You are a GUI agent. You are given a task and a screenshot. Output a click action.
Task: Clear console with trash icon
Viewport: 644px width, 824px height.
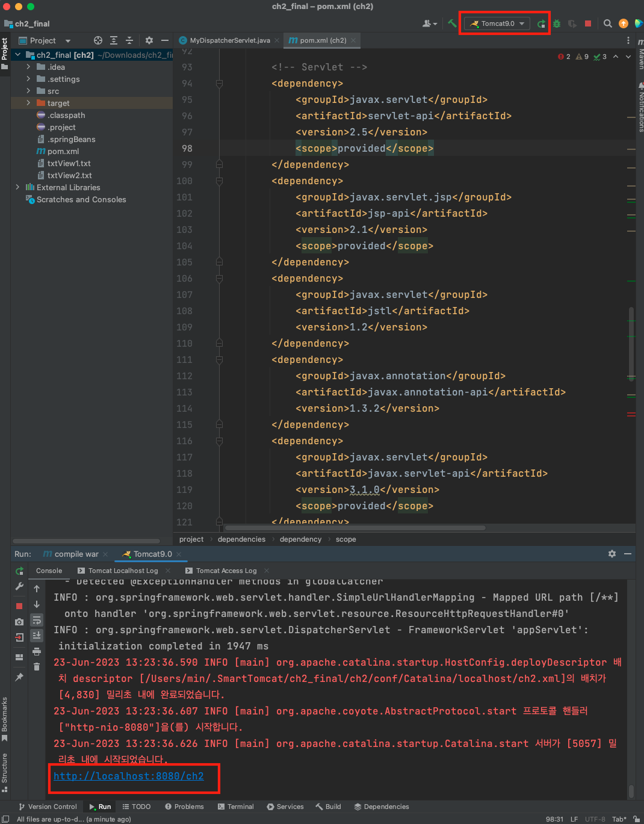(x=37, y=667)
